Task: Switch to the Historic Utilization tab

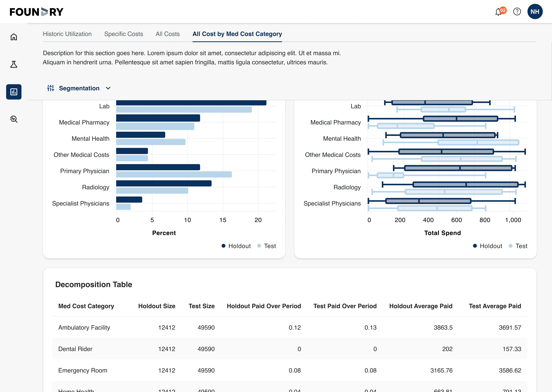Action: [67, 34]
